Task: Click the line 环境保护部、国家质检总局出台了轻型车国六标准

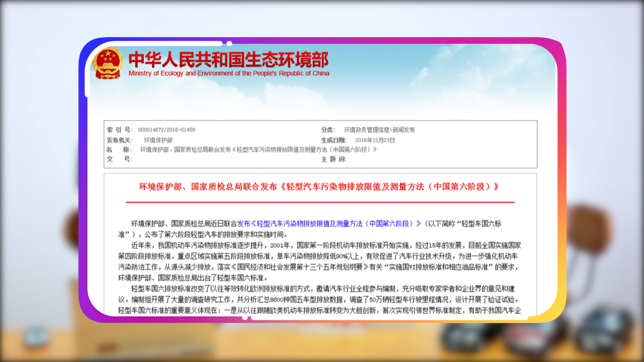Action: pos(193,278)
